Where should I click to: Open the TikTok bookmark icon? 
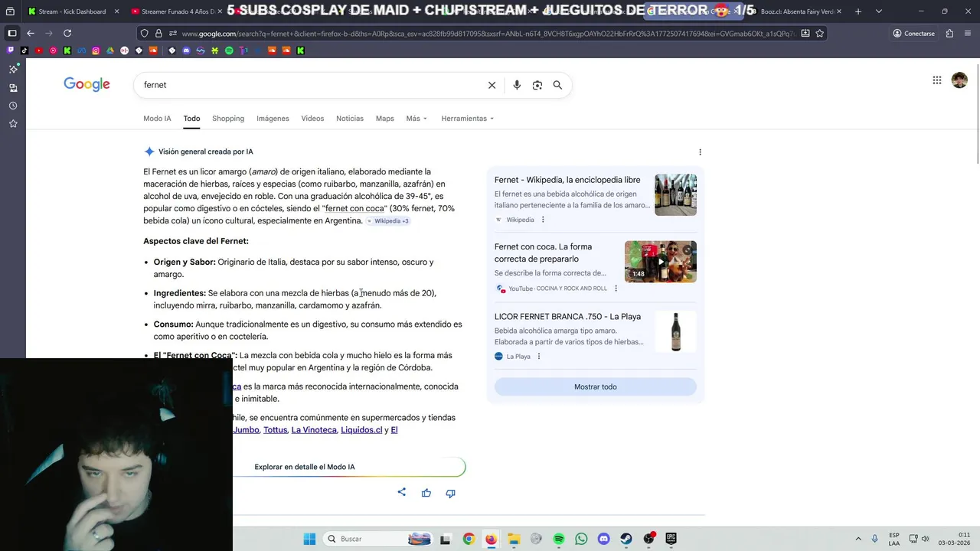click(24, 51)
